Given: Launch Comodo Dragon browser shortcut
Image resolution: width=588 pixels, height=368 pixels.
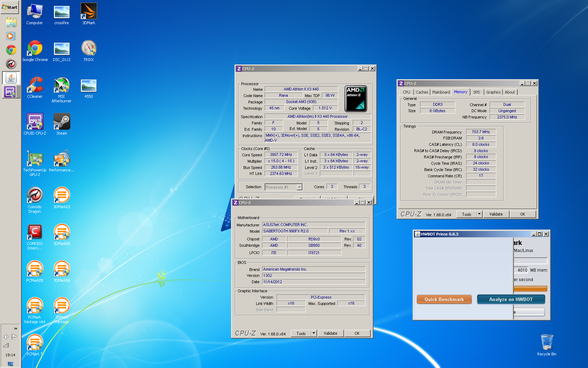Looking at the screenshot, I should [35, 200].
